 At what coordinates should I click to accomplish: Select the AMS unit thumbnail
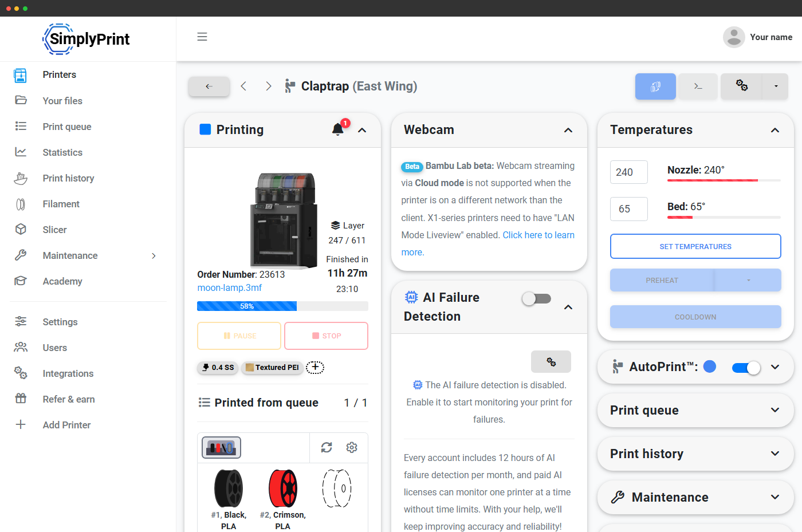click(x=222, y=447)
